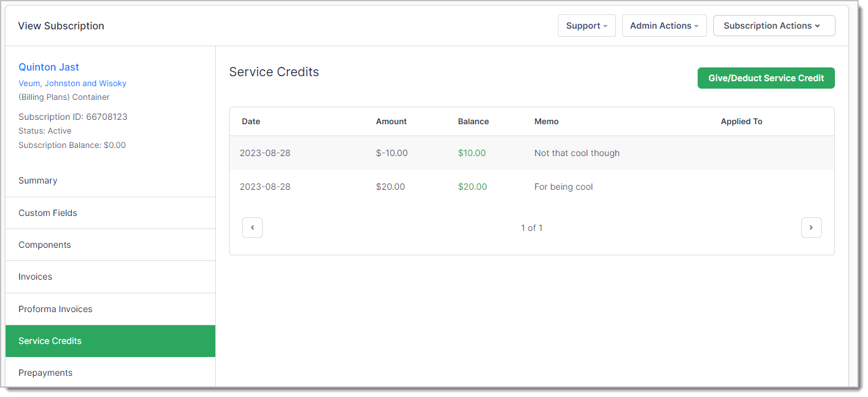Click the Date column header
868x397 pixels.
251,122
